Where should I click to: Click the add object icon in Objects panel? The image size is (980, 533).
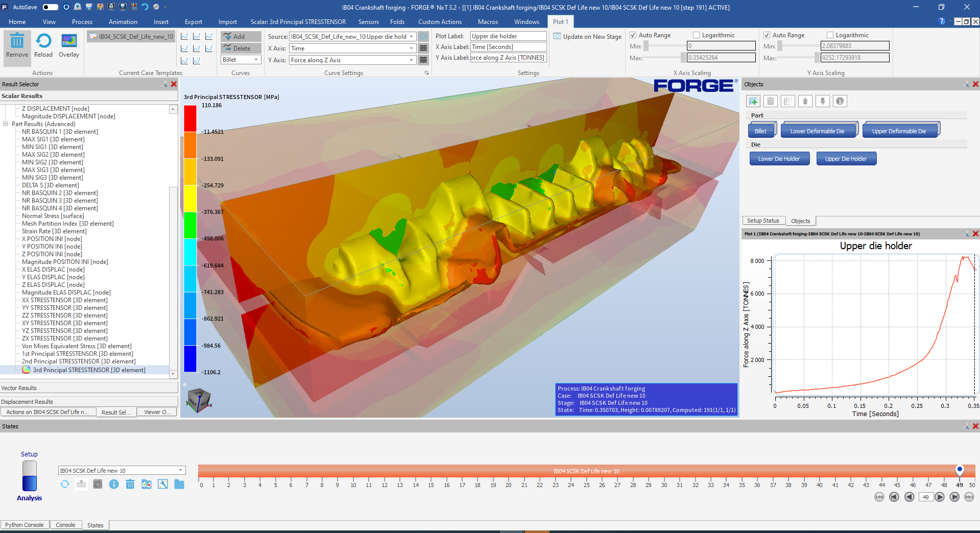pos(753,101)
